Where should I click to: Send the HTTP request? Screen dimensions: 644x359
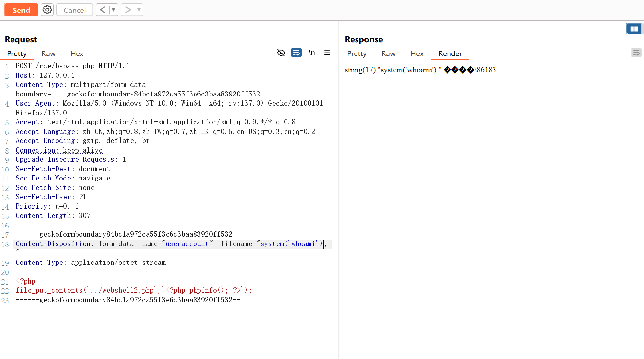21,10
